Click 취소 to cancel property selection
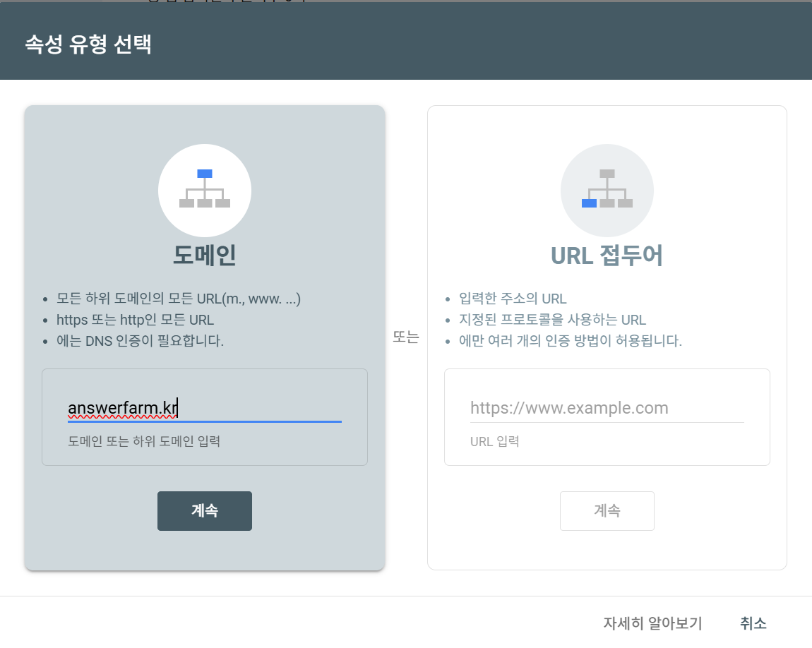 pyautogui.click(x=753, y=624)
